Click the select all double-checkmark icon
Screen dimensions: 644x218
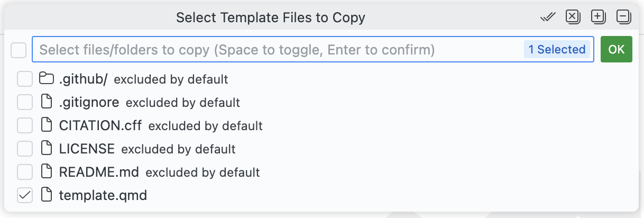point(548,17)
